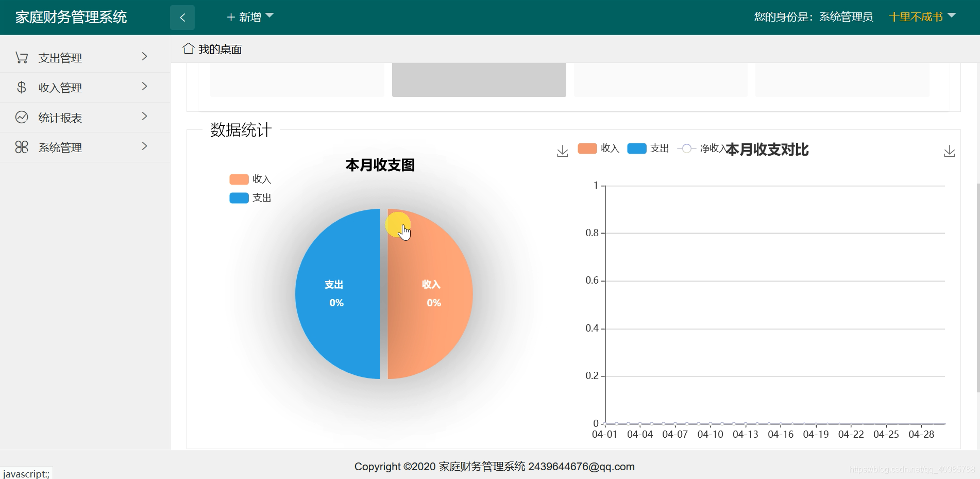Expand the 统计报表 menu chevron
980x479 pixels.
point(145,117)
